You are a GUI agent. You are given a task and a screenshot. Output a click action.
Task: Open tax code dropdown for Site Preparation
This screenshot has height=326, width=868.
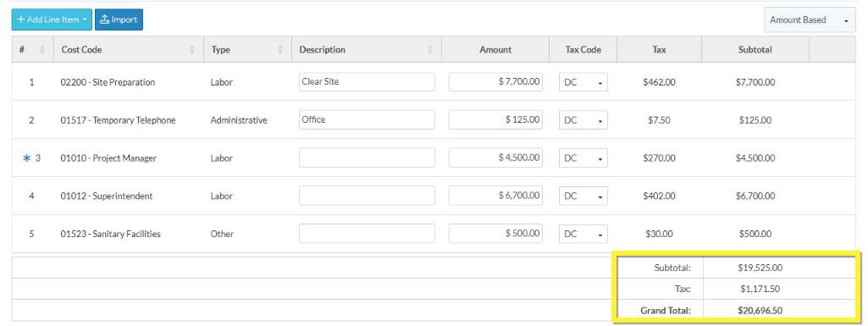583,82
